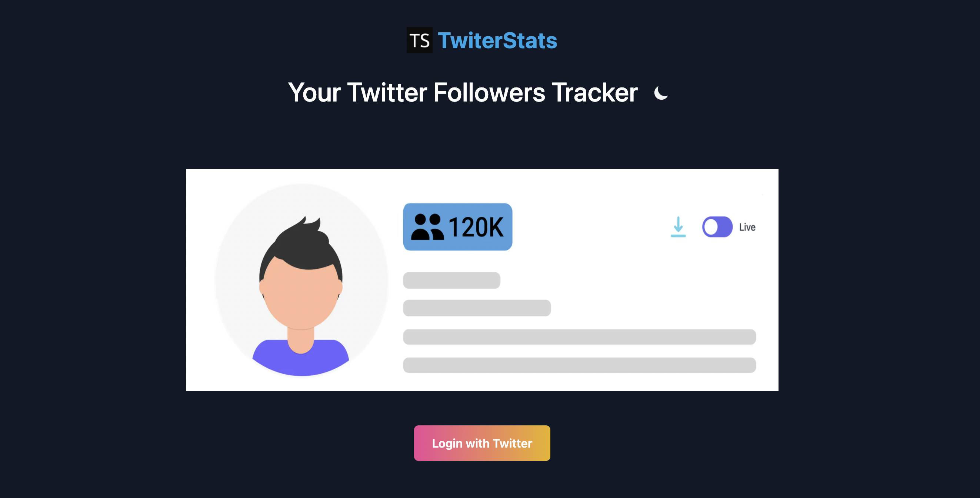Screen dimensions: 980x498
Task: Click the second gray placeholder bar
Action: tap(477, 308)
